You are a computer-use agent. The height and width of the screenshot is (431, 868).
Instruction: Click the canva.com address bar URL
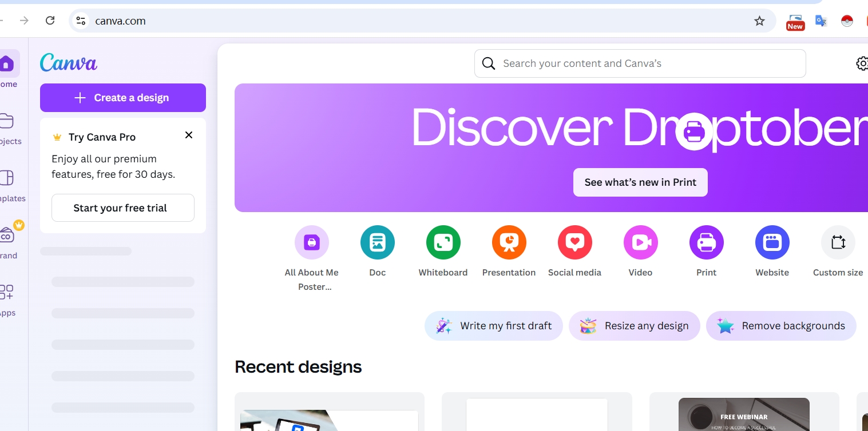[120, 21]
